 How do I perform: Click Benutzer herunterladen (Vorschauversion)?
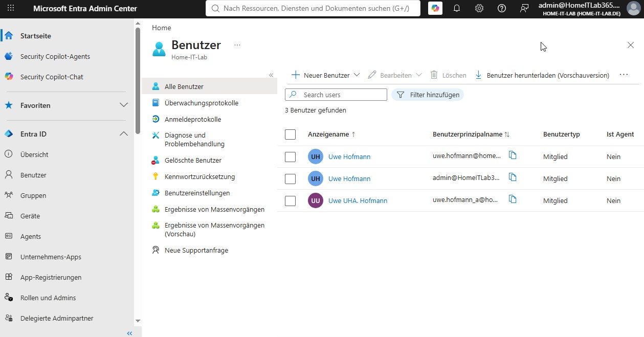point(542,75)
